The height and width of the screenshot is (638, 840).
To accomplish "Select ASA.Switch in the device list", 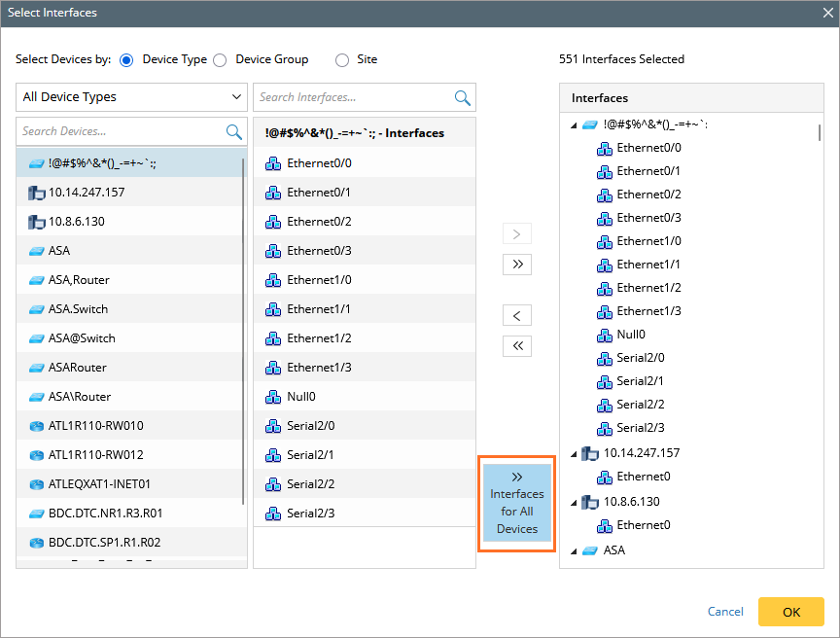I will click(78, 309).
